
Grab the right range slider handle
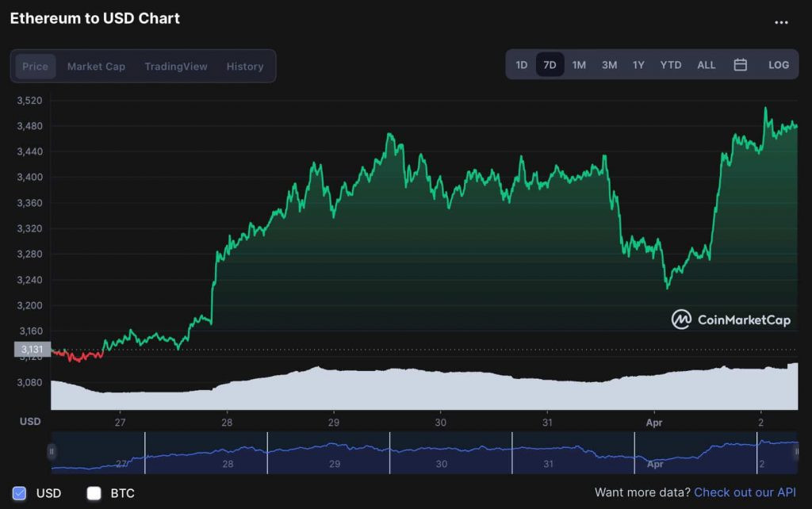point(796,452)
